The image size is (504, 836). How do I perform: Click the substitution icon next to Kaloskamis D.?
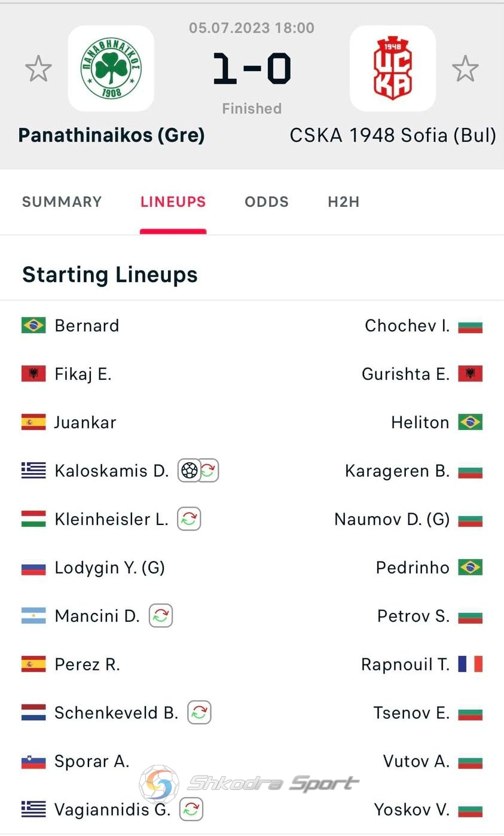209,471
